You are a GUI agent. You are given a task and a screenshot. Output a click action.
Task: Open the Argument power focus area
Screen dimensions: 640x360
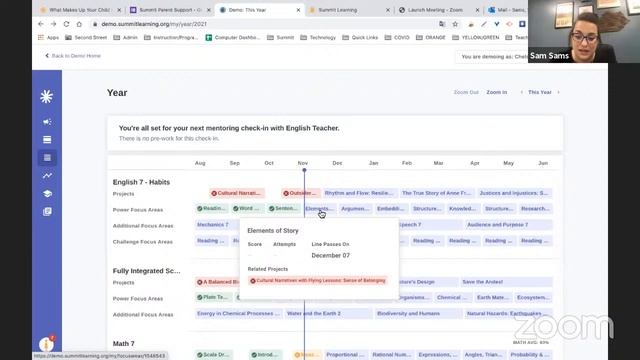tap(356, 209)
